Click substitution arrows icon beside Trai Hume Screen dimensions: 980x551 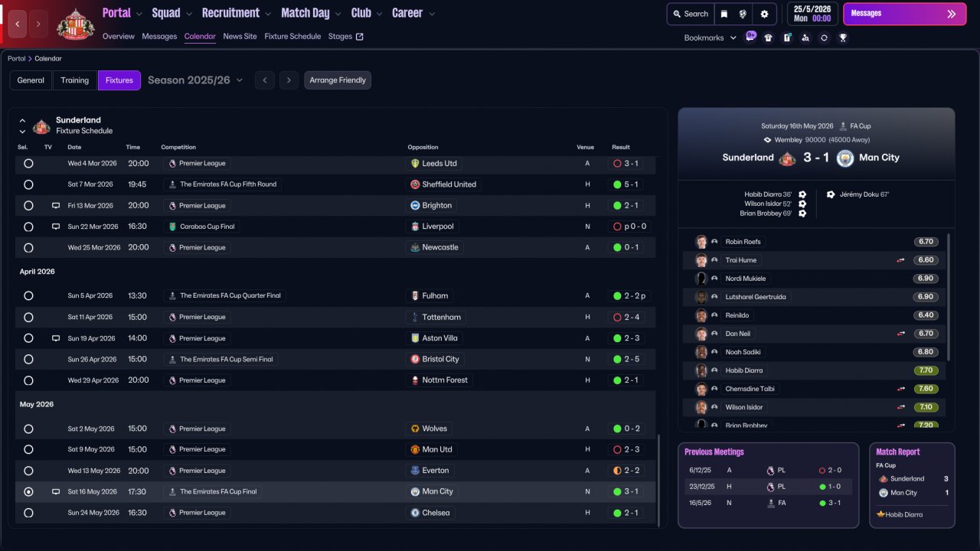click(x=901, y=260)
